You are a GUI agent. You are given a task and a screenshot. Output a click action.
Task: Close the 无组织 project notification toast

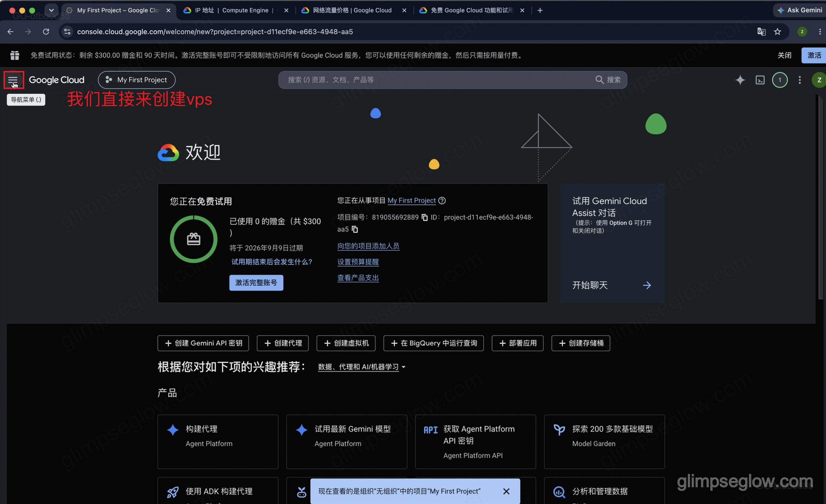pos(506,491)
